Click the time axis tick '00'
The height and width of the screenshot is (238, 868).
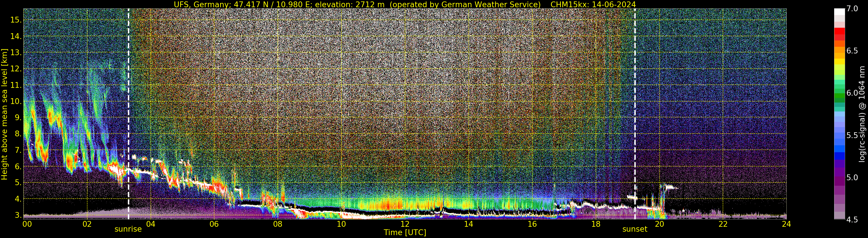pyautogui.click(x=27, y=224)
